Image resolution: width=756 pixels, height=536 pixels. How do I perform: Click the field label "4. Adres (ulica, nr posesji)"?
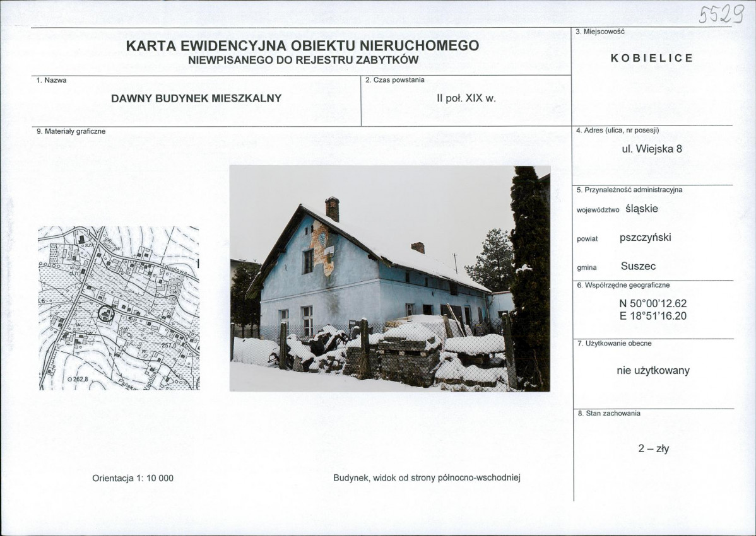[x=618, y=131]
